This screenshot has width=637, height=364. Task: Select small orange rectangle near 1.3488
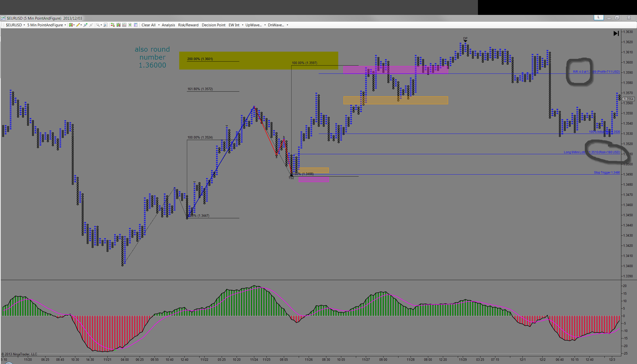point(314,170)
